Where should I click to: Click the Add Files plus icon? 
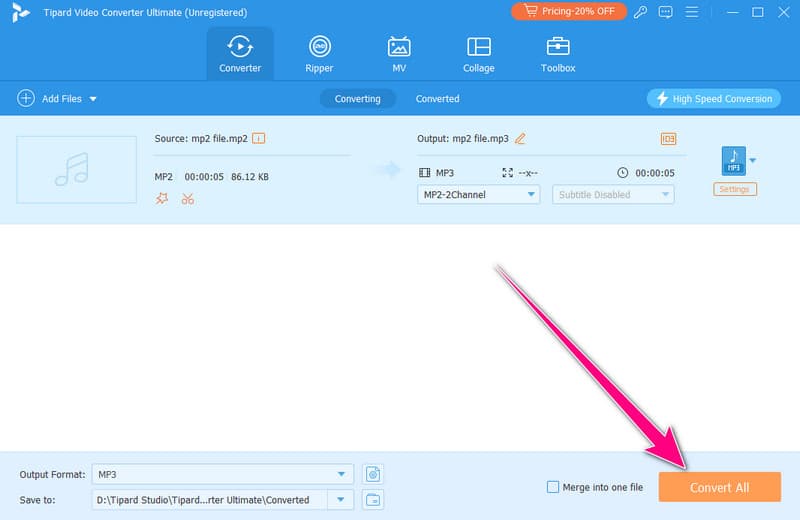tap(26, 98)
